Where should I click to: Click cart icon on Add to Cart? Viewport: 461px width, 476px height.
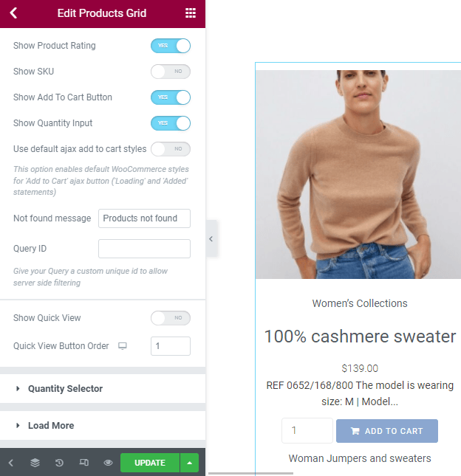[355, 431]
